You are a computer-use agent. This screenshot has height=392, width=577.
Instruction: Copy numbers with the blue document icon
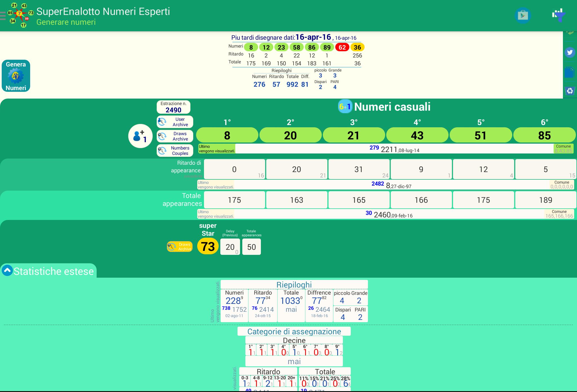click(x=570, y=72)
